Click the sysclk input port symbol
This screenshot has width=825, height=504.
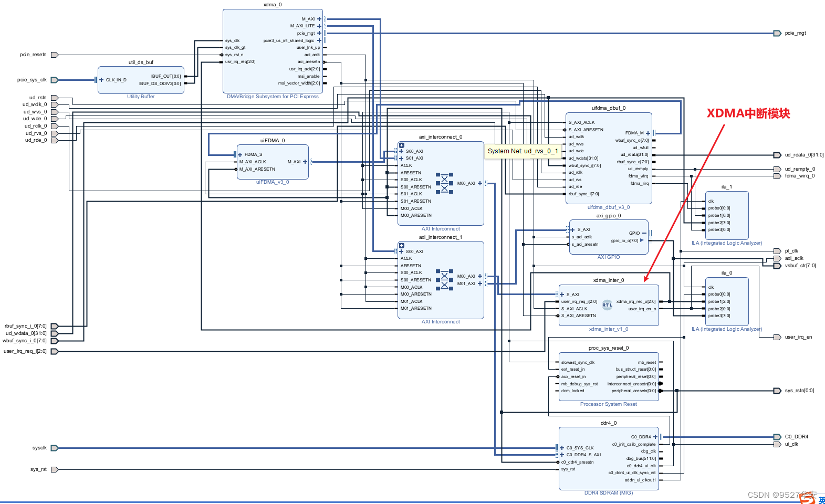55,448
